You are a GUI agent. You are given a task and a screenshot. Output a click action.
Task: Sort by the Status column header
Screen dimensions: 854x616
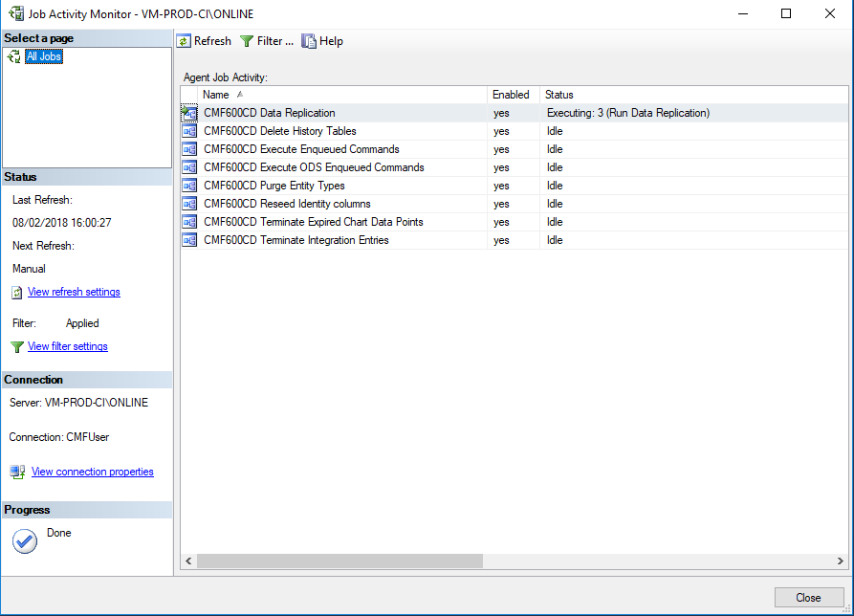click(x=694, y=95)
